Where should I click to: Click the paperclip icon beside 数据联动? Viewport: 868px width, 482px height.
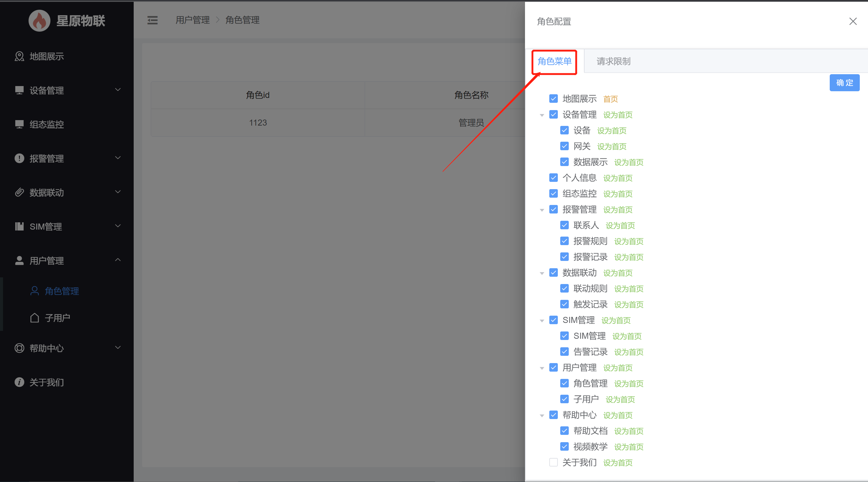pos(19,192)
